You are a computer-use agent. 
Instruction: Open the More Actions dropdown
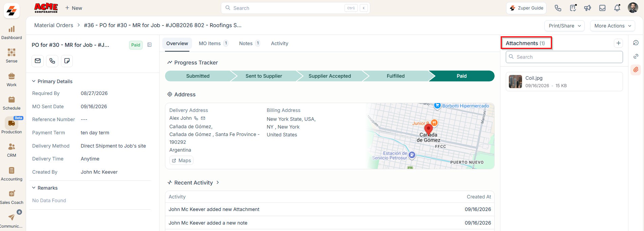tap(612, 26)
